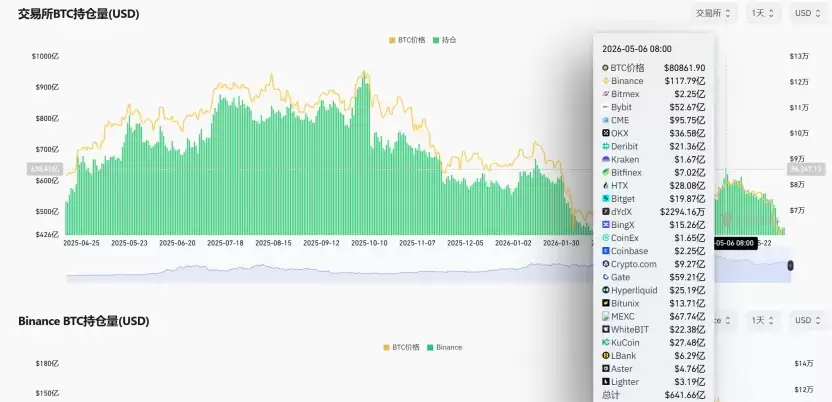Screen dimensions: 832x402
Task: Click the mini overview chart under dates
Action: pos(428,267)
